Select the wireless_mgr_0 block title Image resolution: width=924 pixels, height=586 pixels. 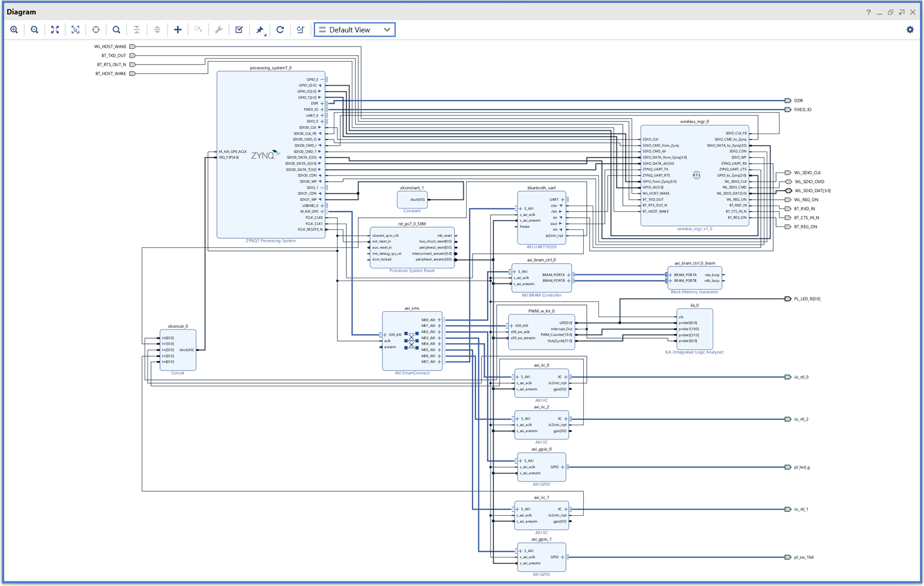coord(694,121)
